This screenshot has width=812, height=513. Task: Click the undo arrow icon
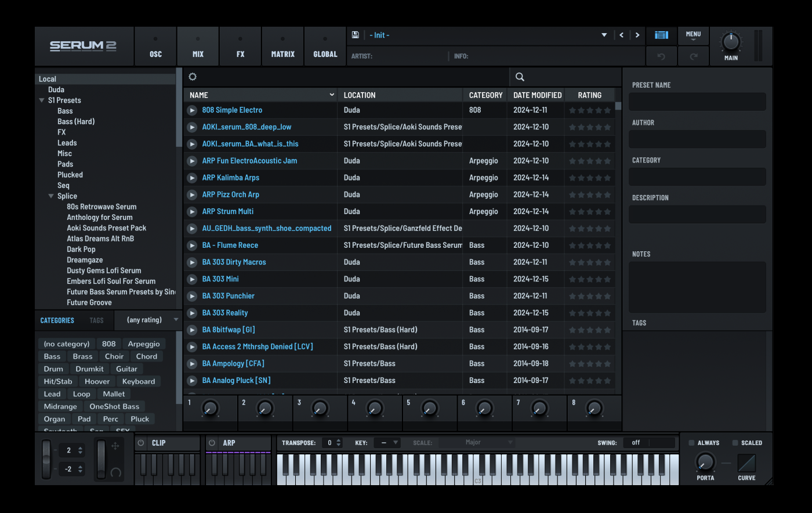click(x=661, y=56)
